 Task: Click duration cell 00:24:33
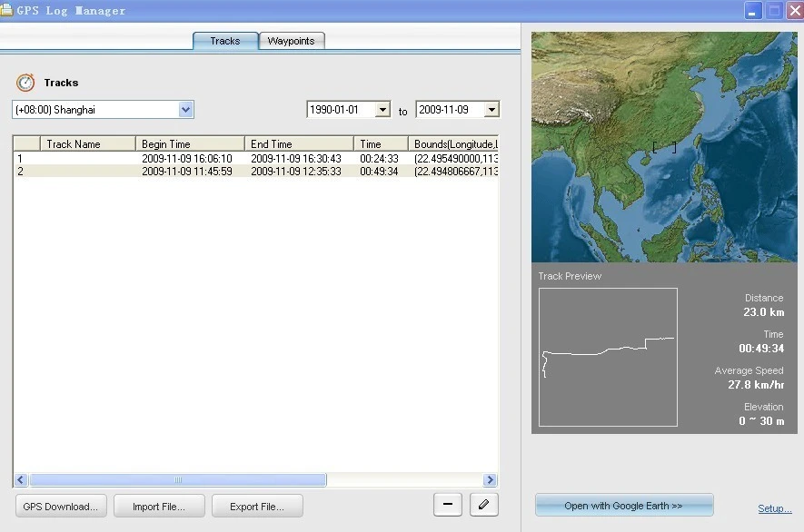click(x=379, y=158)
